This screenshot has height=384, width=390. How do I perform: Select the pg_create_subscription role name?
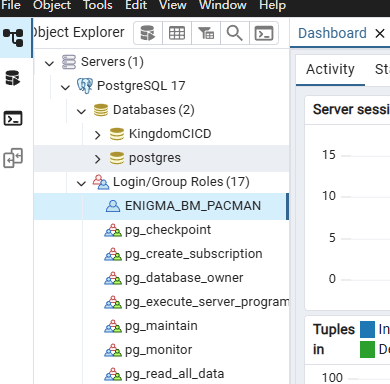coord(194,254)
